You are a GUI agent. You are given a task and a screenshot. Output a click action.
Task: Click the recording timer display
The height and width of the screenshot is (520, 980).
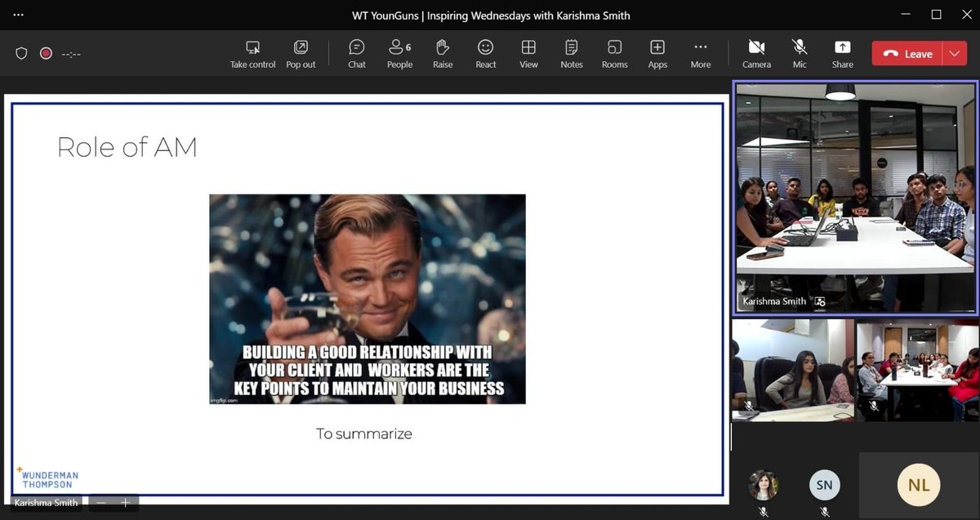tap(71, 54)
